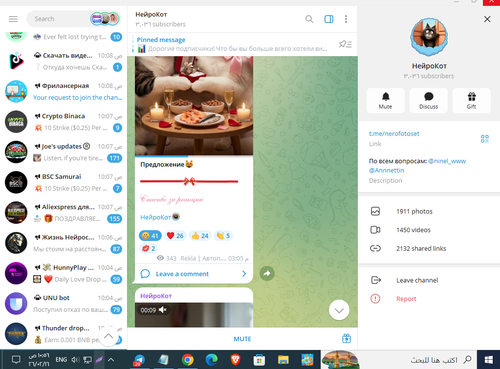Open the cats dinner photo
500x369 pixels.
tap(194, 106)
